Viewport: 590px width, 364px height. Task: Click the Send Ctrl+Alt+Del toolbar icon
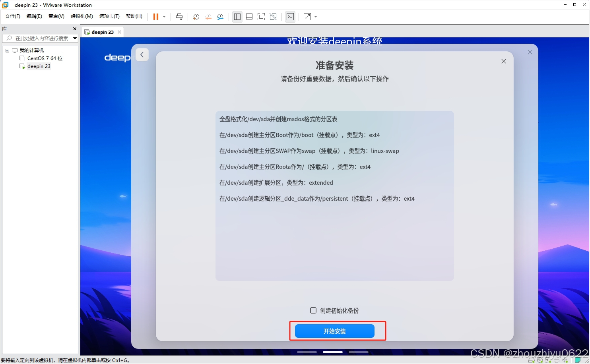179,17
